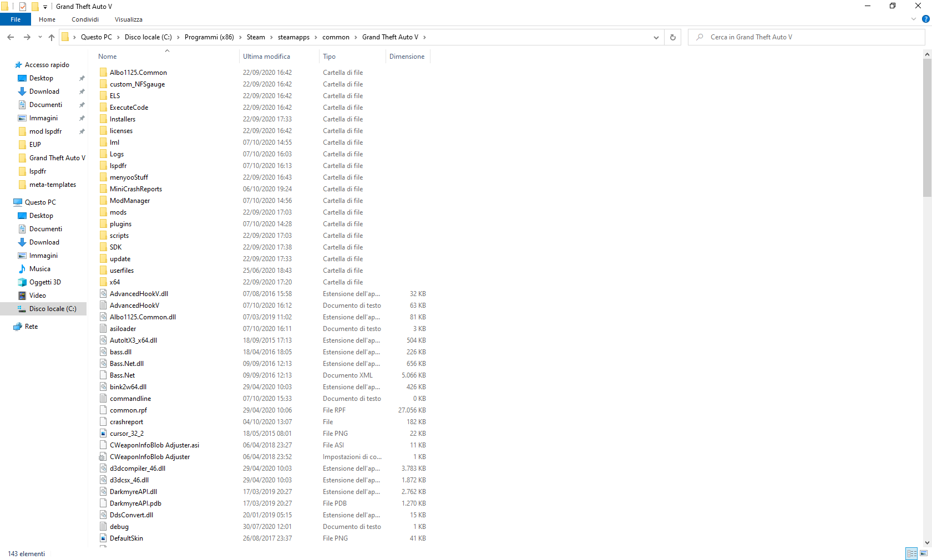Image resolution: width=932 pixels, height=560 pixels.
Task: Switch to the Visualizza tab
Action: pyautogui.click(x=129, y=19)
